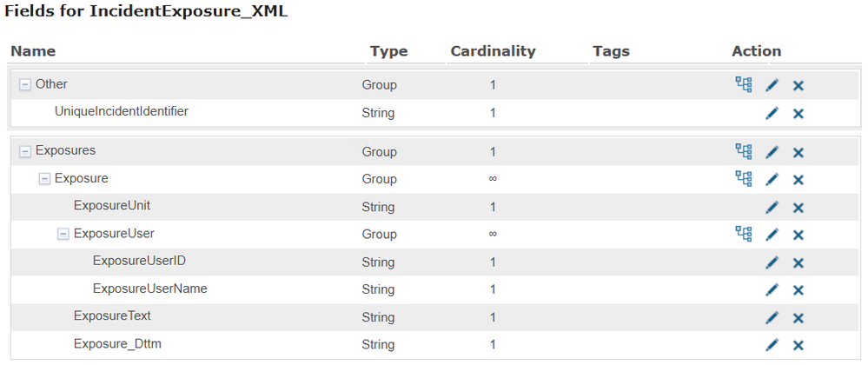Edit the ExposureUnit field
Viewport: 868px width, 365px height.
coord(772,208)
